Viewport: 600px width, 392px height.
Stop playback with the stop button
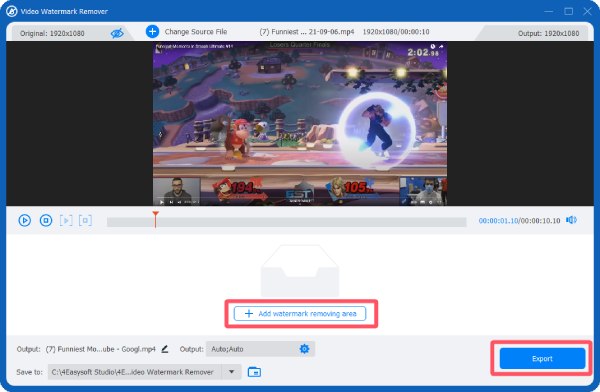[x=46, y=220]
